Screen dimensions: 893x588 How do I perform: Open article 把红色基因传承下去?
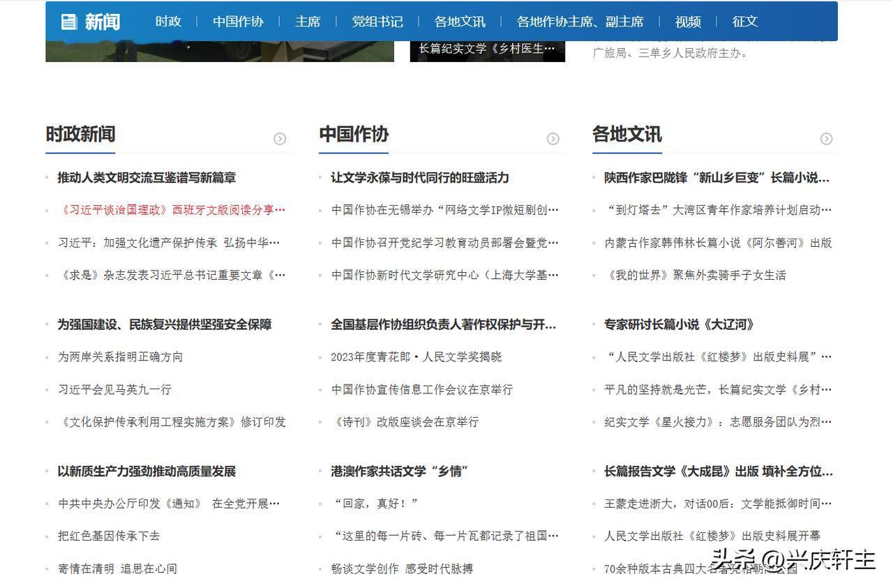click(109, 536)
